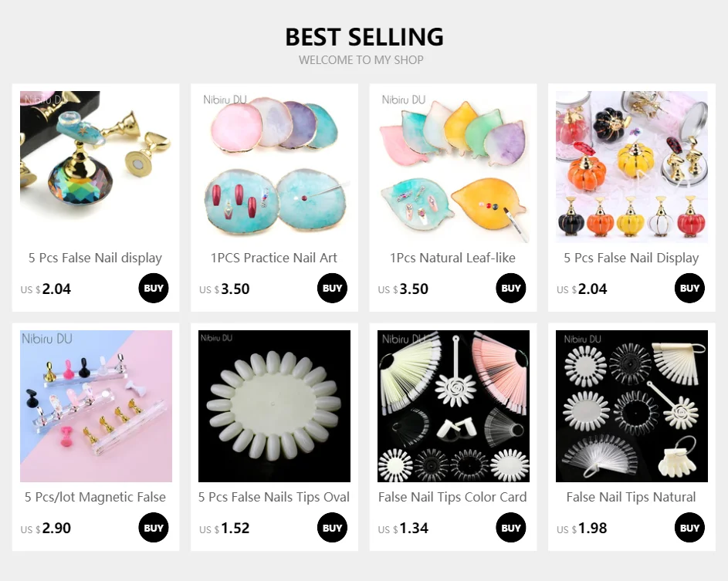Click BUY for the pumpkin False Nail Display
This screenshot has height=581, width=728.
(689, 288)
